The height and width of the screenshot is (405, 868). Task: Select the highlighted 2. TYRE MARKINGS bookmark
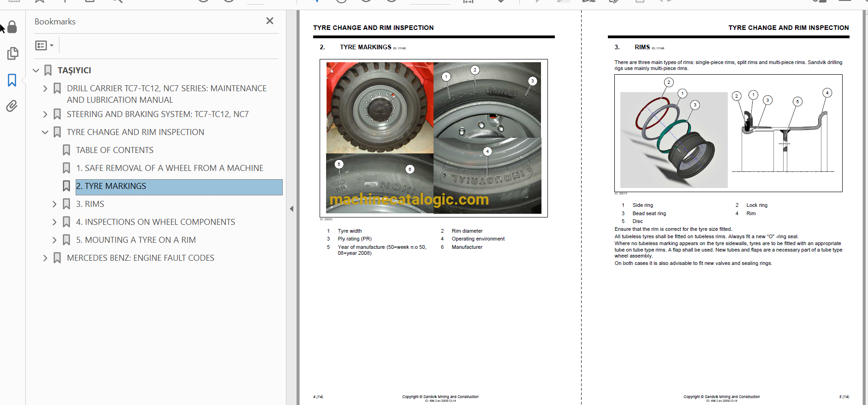click(179, 186)
